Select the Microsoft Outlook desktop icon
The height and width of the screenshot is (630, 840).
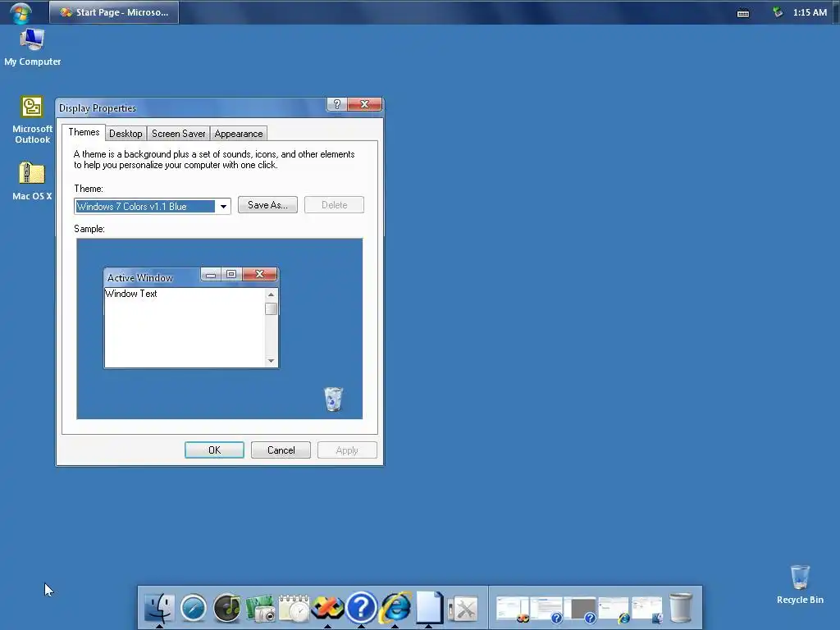pos(32,120)
